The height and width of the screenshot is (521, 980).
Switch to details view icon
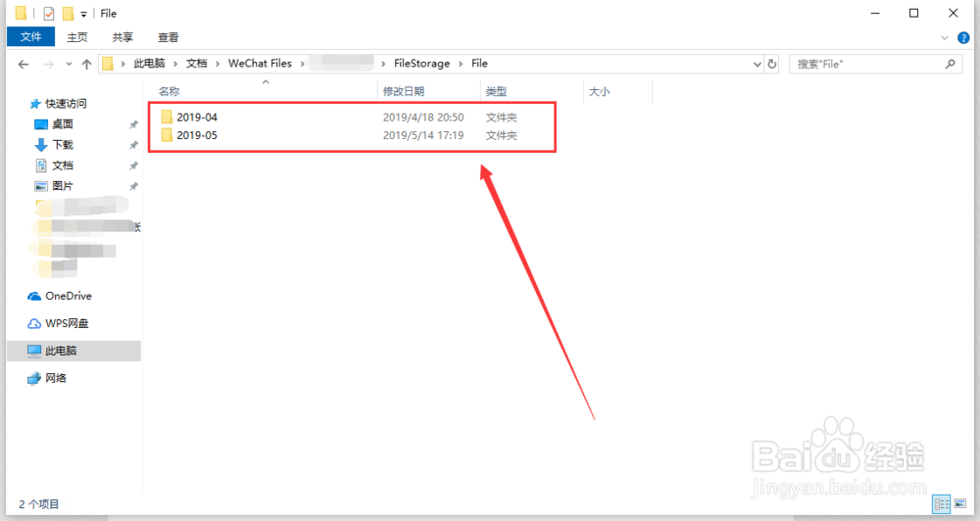942,504
